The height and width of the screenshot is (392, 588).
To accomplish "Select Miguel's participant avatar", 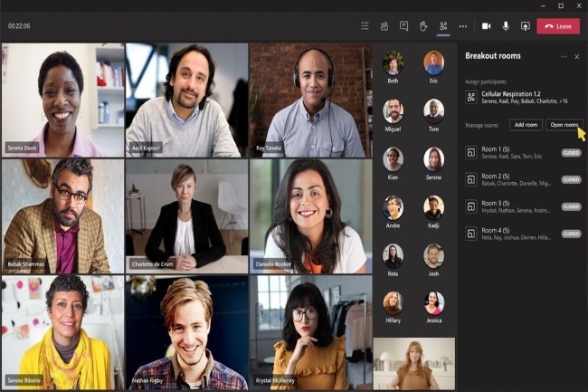I will tap(393, 110).
